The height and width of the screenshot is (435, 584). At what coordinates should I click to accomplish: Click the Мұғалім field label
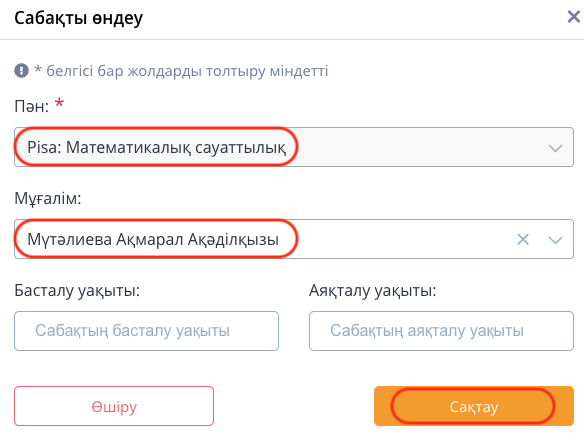click(x=48, y=199)
